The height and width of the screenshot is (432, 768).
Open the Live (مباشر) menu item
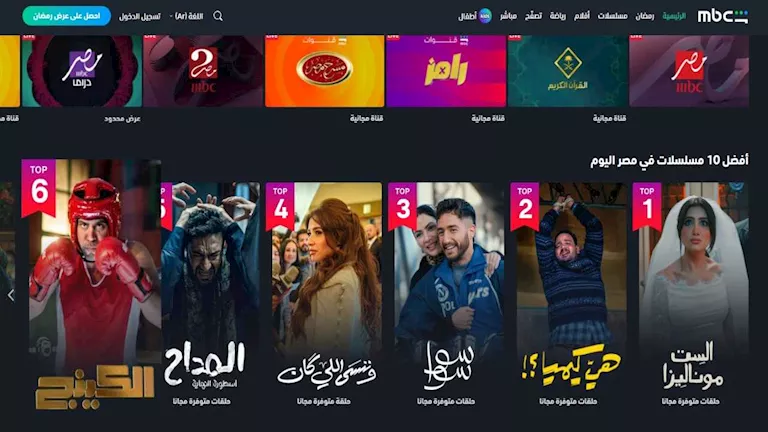508,16
